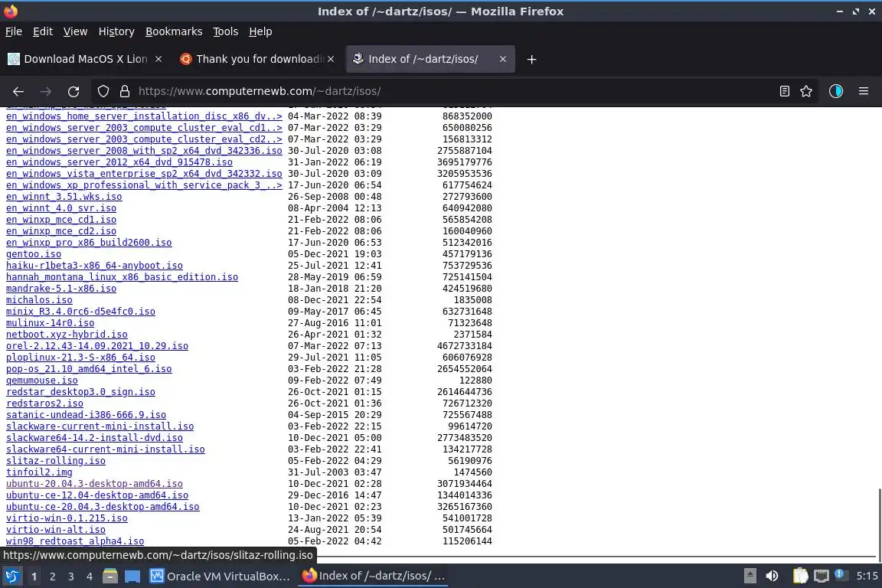This screenshot has height=588, width=882.
Task: Toggle reader view icon
Action: [785, 91]
